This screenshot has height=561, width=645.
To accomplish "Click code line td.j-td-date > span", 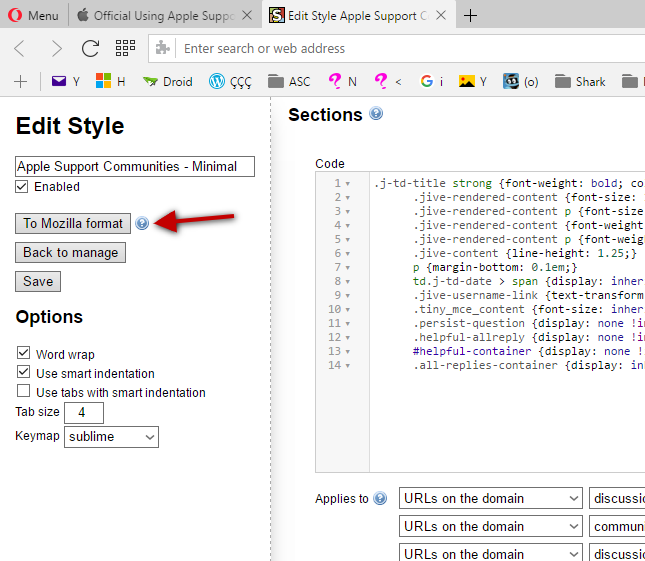I will coord(529,281).
